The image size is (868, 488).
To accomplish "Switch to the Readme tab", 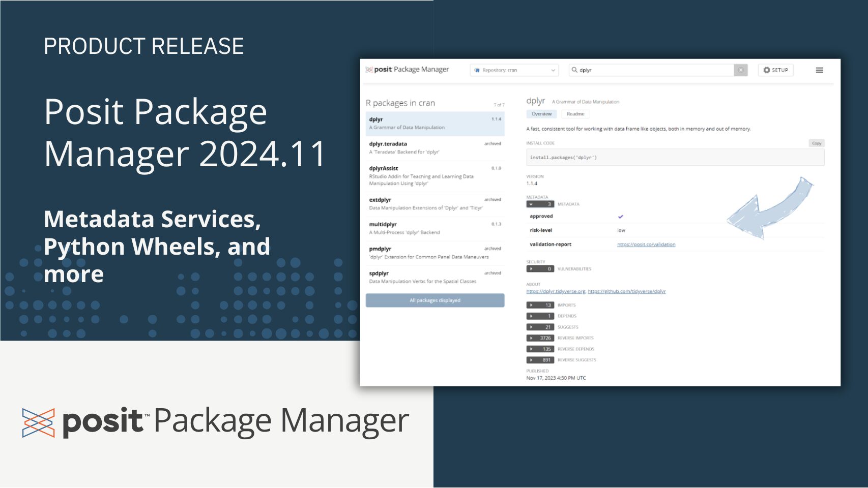I will click(575, 114).
